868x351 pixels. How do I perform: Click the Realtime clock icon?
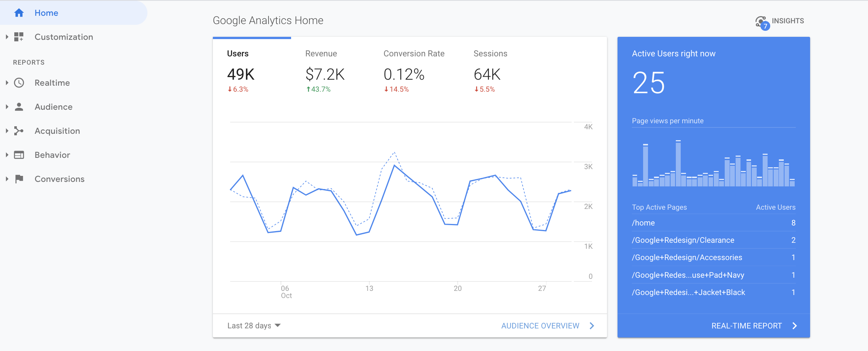19,83
